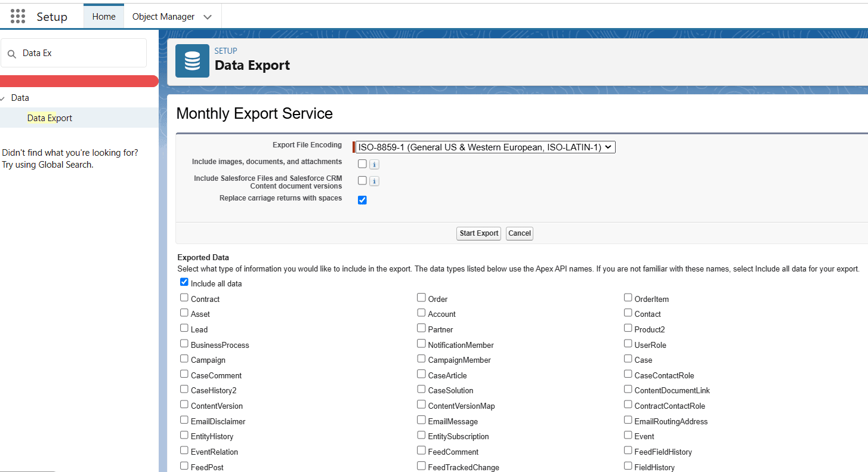This screenshot has height=472, width=868.
Task: Click the Start Export button
Action: point(479,233)
